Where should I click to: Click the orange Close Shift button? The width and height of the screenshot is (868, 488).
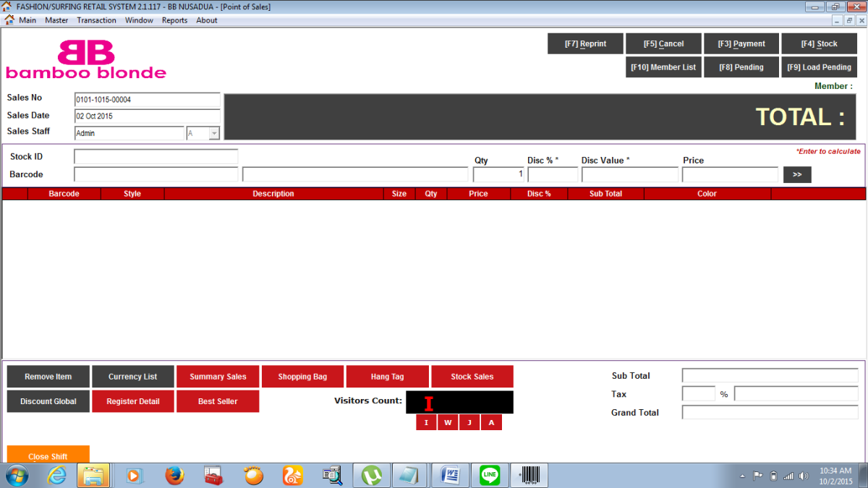(x=48, y=455)
